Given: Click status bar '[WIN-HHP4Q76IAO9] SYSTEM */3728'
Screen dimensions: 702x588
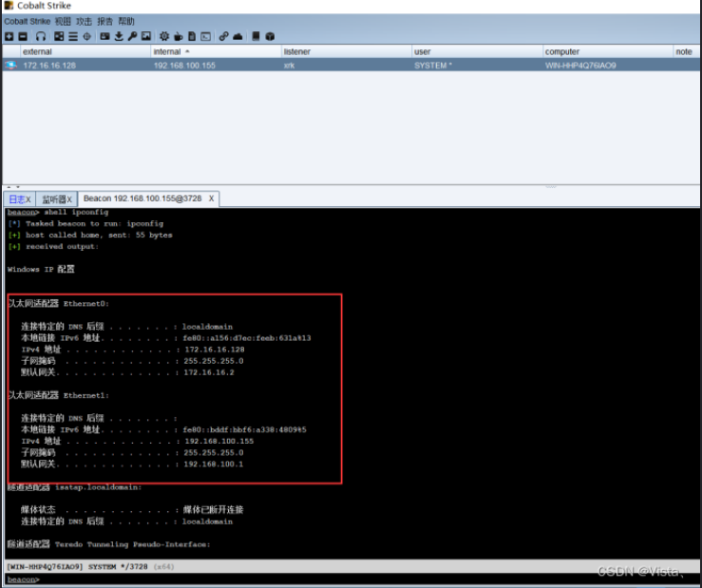Looking at the screenshot, I should pos(77,566).
